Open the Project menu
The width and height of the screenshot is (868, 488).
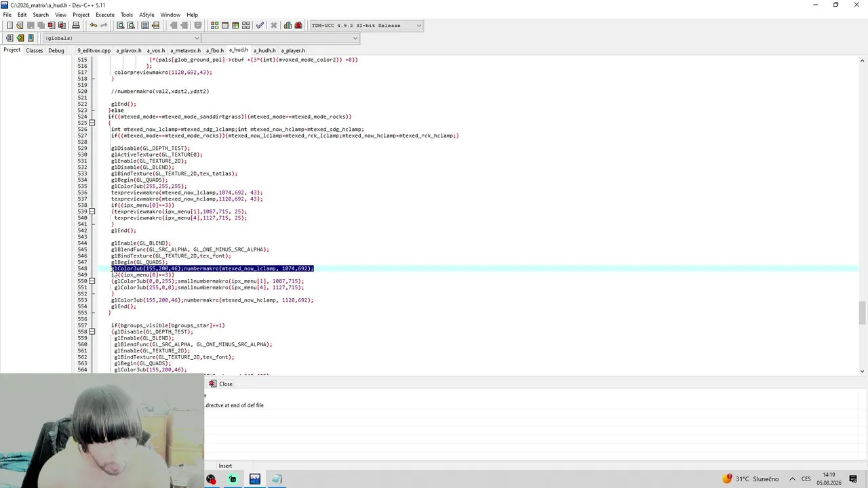(x=81, y=15)
